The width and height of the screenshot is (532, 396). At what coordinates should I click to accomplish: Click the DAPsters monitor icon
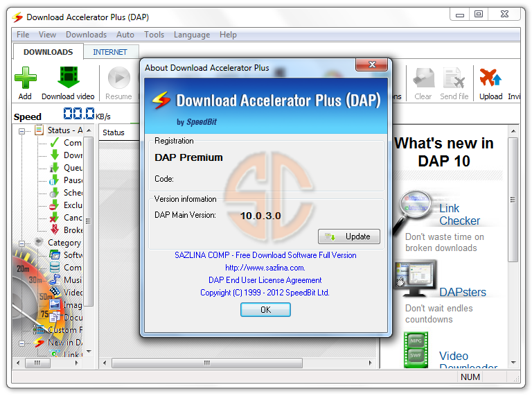pyautogui.click(x=416, y=279)
